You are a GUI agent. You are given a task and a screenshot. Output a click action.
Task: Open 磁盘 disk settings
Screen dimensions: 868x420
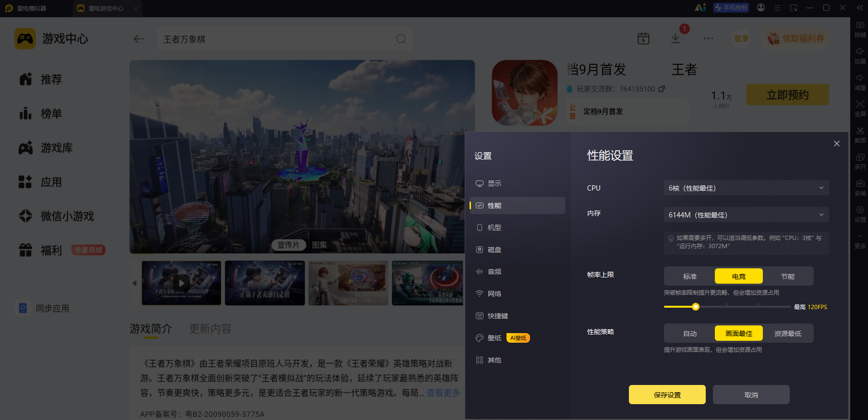[x=518, y=250]
